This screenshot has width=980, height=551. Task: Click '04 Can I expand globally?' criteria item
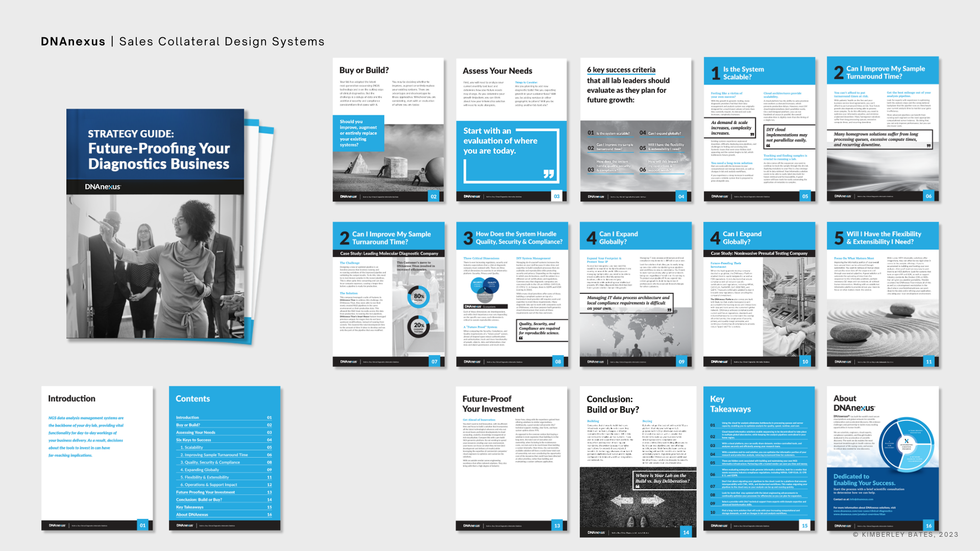[x=661, y=133]
